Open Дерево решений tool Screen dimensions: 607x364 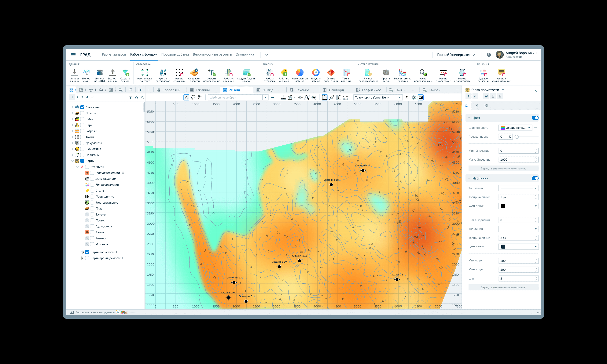(483, 73)
